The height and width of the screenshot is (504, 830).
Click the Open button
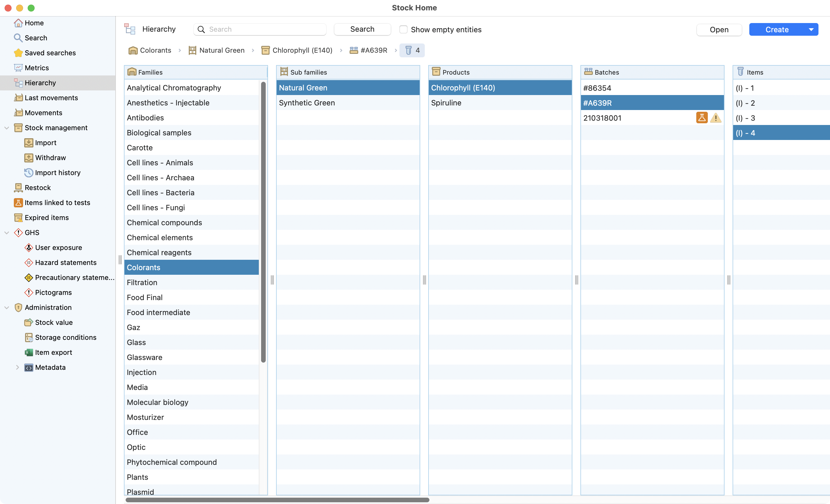click(719, 30)
